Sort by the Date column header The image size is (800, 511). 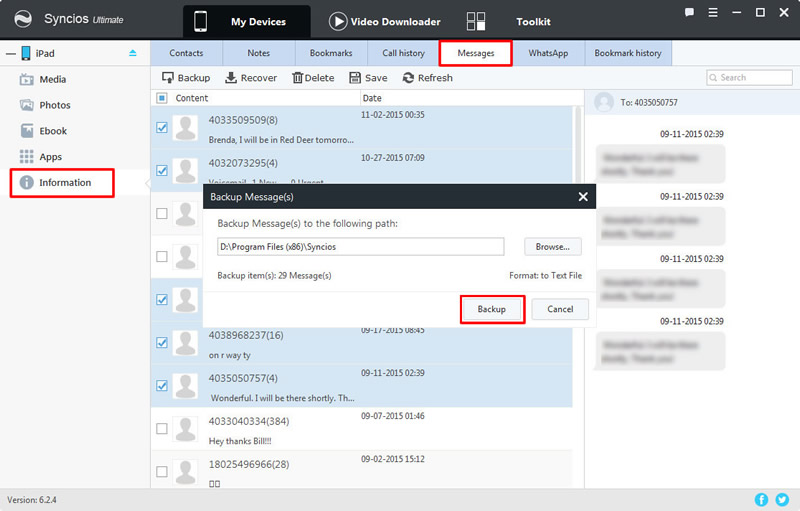(372, 98)
